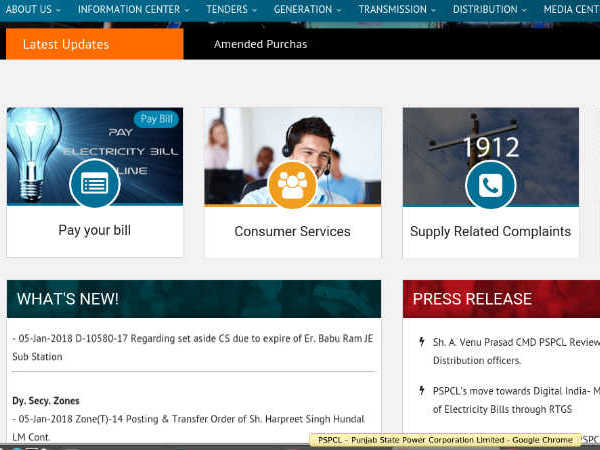Click the PSPCL Google Chrome tooltip
The height and width of the screenshot is (450, 600).
[445, 440]
